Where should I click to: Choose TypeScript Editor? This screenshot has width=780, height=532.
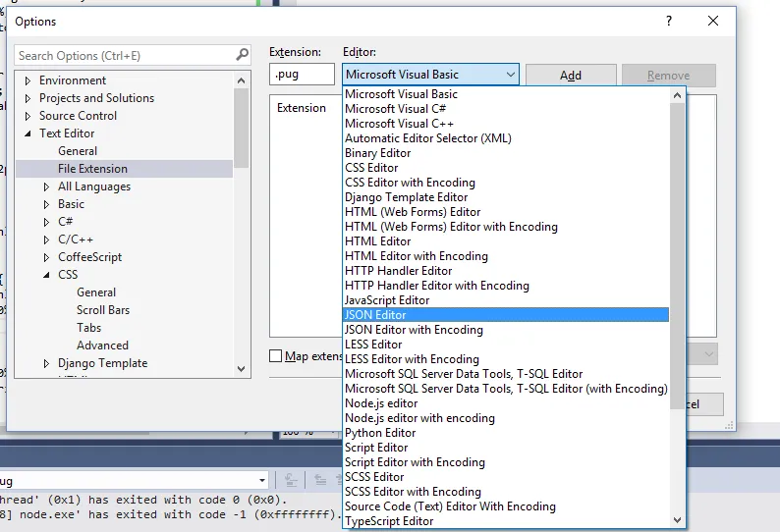[x=506, y=521]
